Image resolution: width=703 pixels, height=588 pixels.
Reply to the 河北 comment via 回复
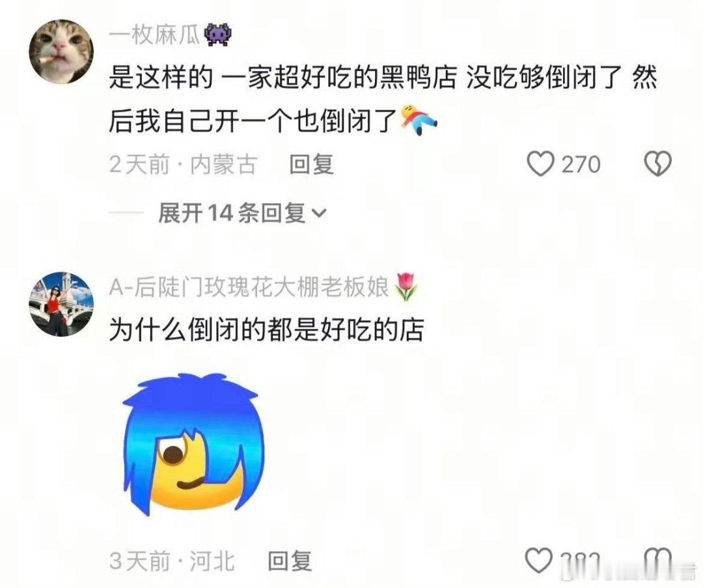coord(290,561)
